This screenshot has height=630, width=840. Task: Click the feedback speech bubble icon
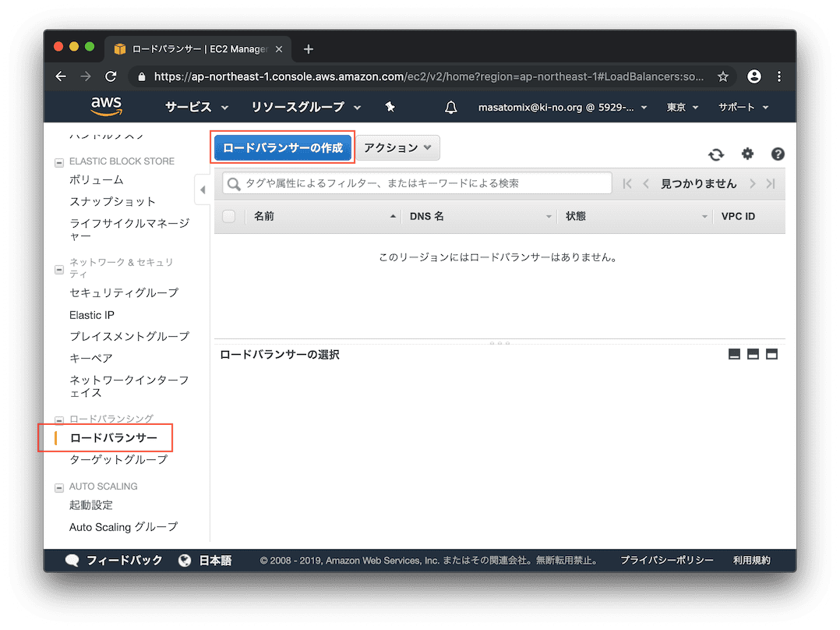click(72, 561)
